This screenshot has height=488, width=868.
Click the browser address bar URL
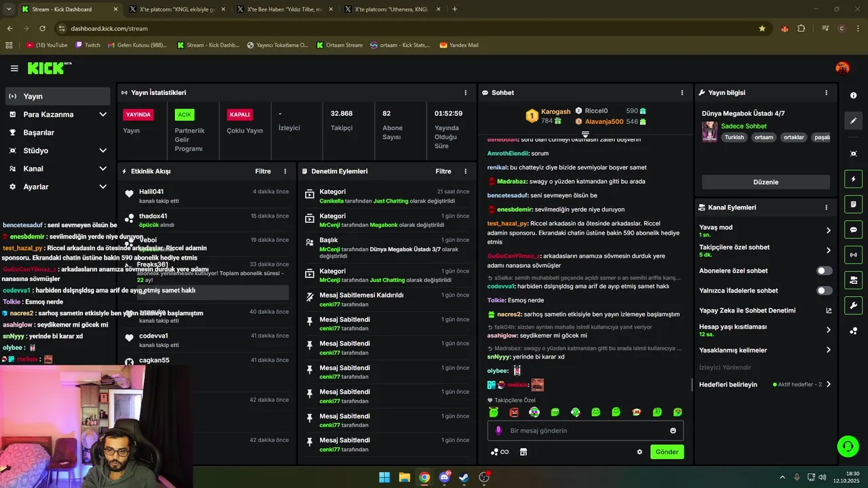tap(109, 28)
